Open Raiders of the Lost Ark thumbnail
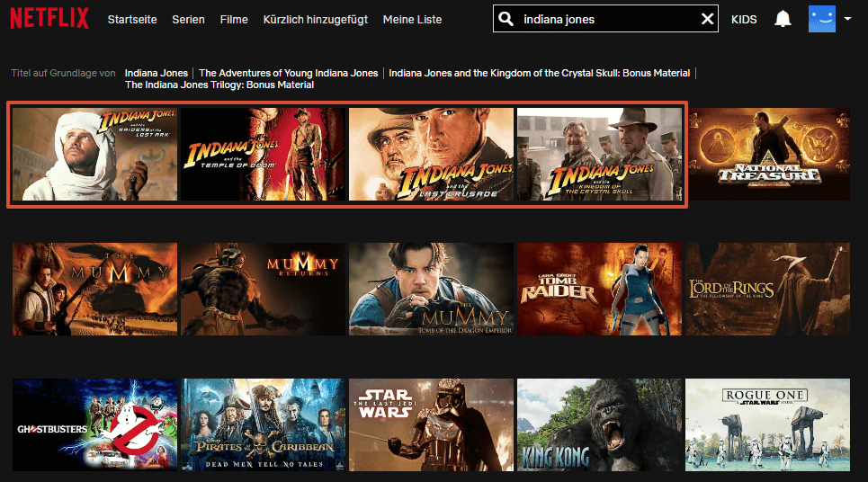 [94, 154]
